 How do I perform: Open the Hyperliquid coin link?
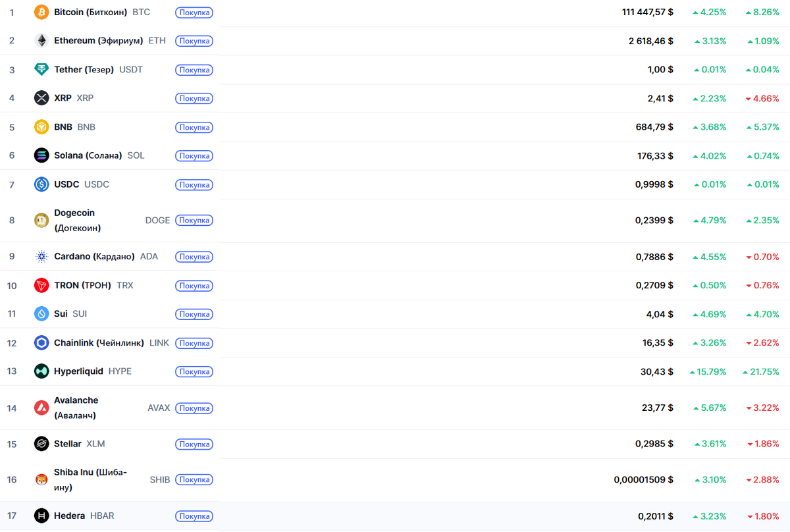point(79,371)
